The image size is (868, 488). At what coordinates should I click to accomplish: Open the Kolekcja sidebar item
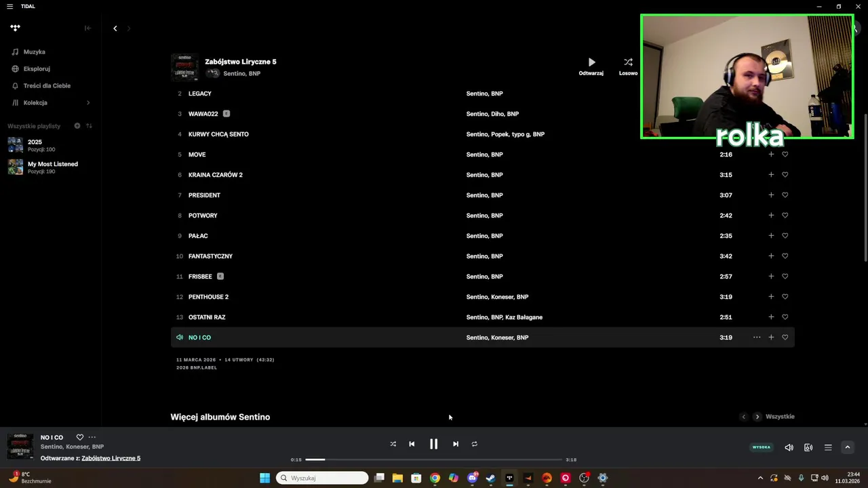click(x=35, y=102)
